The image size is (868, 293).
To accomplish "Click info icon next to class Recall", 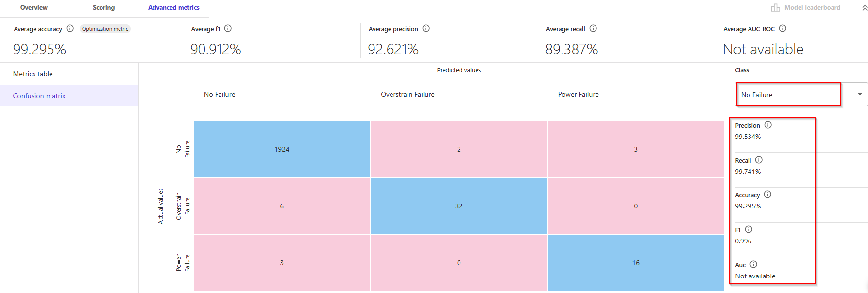I will click(x=759, y=160).
